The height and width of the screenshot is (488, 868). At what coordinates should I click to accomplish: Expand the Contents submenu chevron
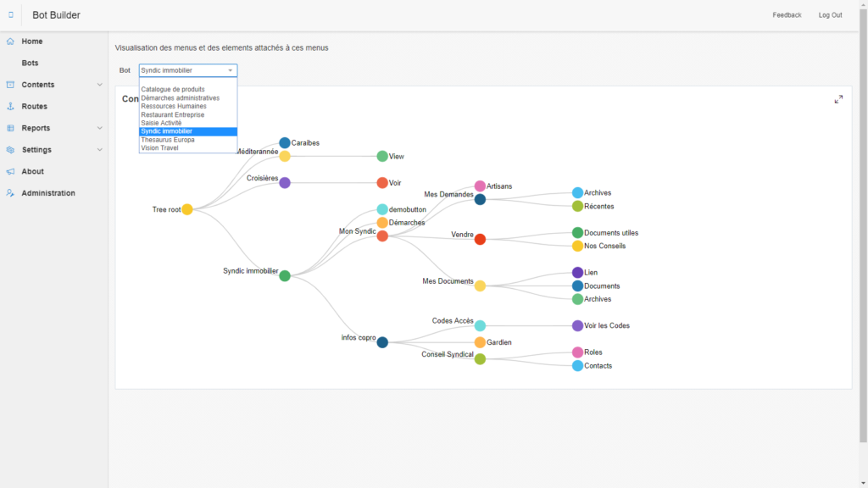click(x=100, y=85)
